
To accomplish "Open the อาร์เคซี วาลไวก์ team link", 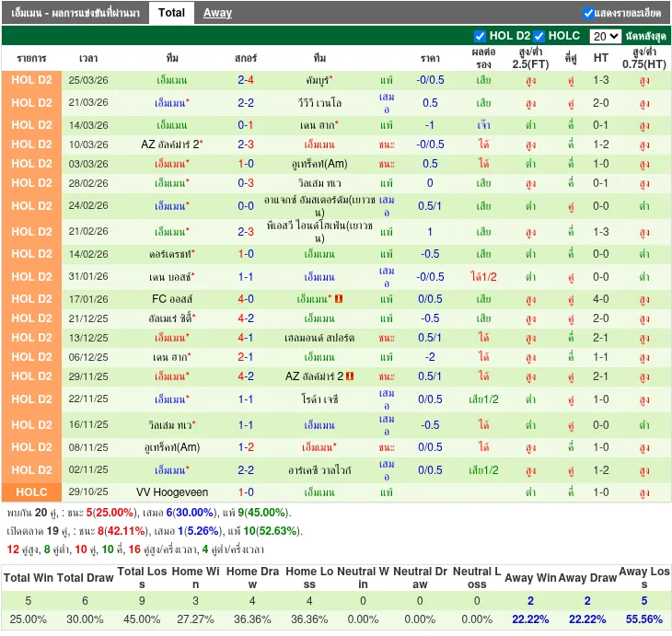I will (x=319, y=470).
